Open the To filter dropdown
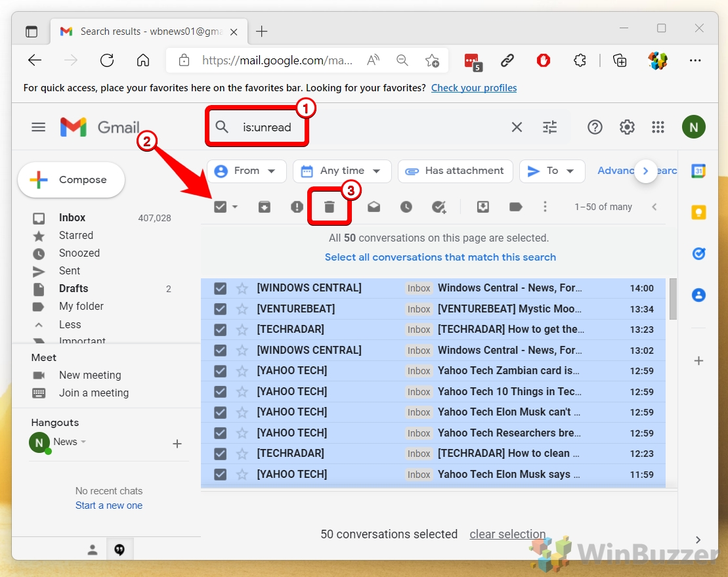This screenshot has height=577, width=728. tap(552, 171)
